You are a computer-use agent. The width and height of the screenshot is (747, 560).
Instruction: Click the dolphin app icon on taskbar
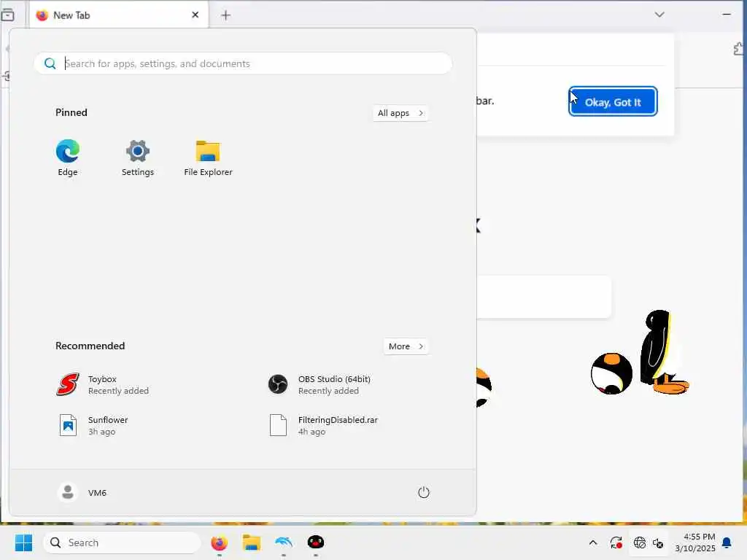pos(284,542)
